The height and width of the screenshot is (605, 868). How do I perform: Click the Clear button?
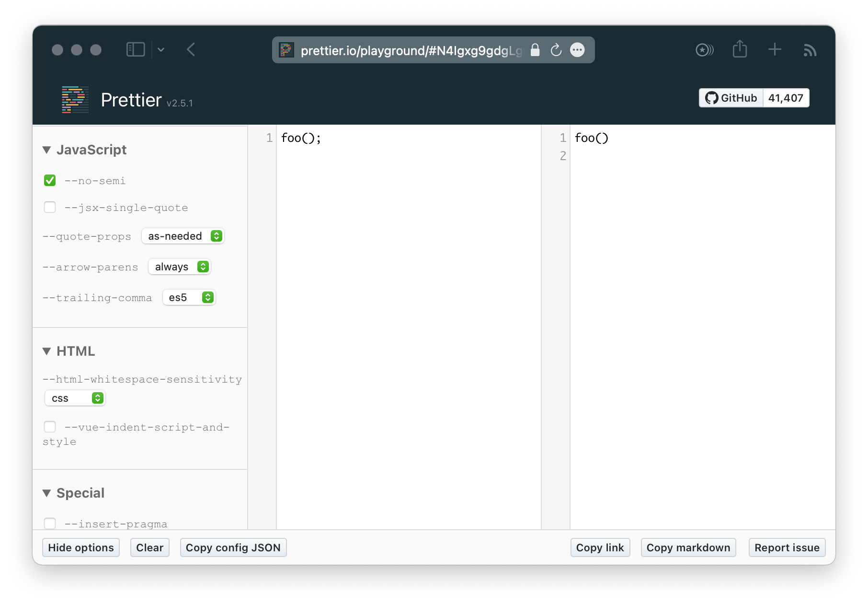(150, 547)
